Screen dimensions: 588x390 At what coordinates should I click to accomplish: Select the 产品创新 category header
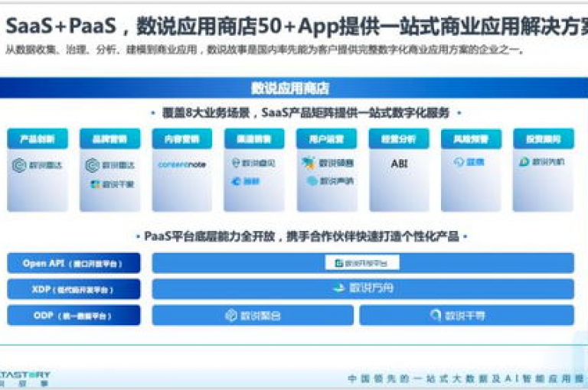(38, 139)
